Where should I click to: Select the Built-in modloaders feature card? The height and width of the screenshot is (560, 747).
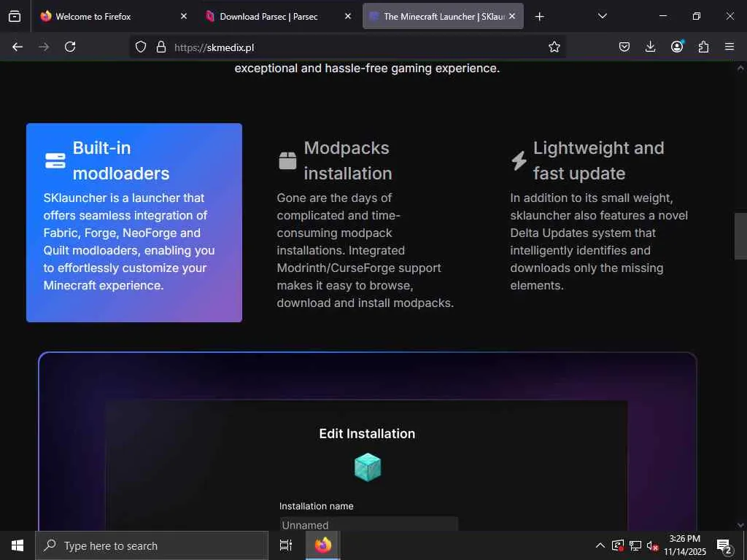[134, 223]
